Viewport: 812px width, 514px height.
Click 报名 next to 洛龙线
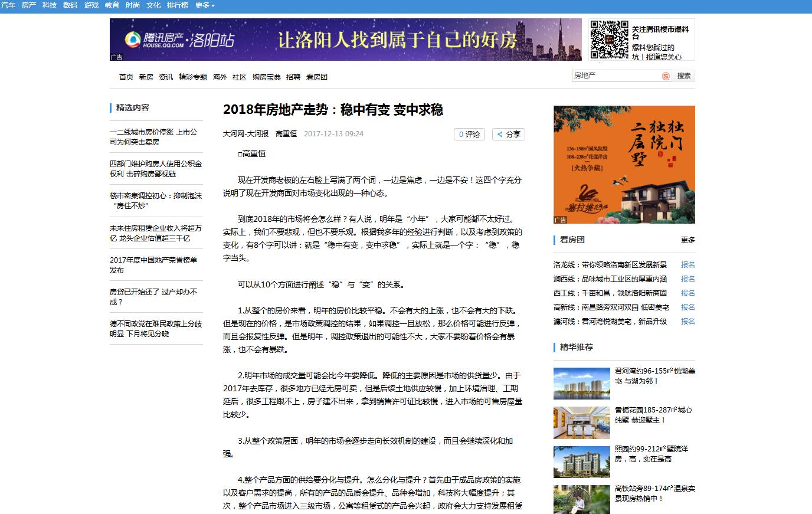pos(687,264)
